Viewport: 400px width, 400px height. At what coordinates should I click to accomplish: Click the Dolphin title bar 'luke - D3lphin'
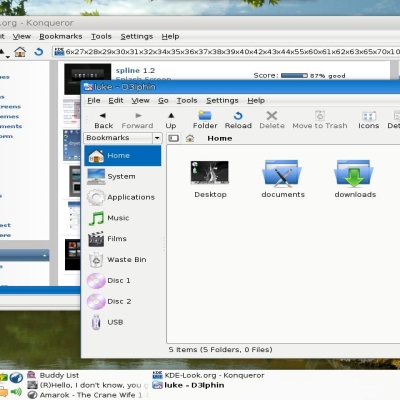pos(241,87)
